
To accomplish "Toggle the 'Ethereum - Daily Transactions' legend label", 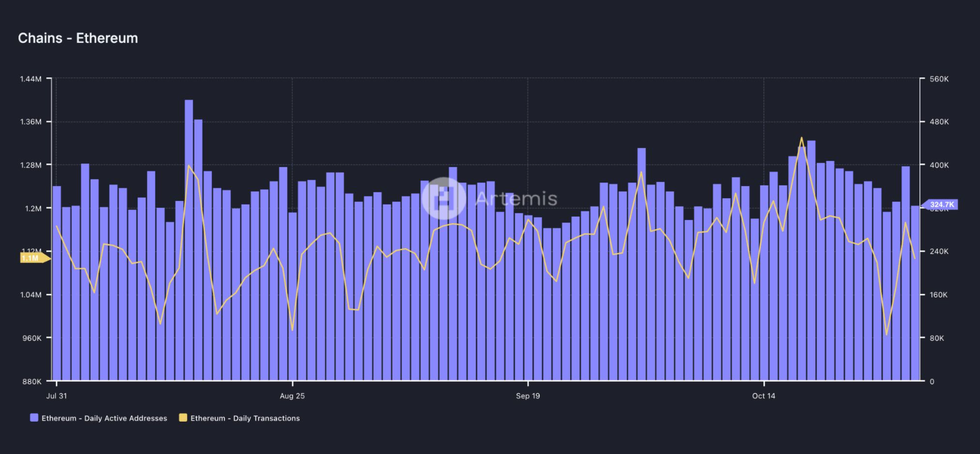I will pos(245,418).
